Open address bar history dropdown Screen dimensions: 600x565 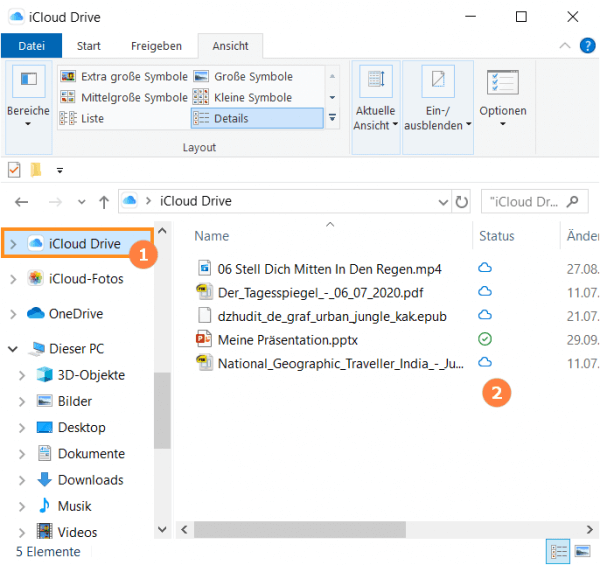443,202
